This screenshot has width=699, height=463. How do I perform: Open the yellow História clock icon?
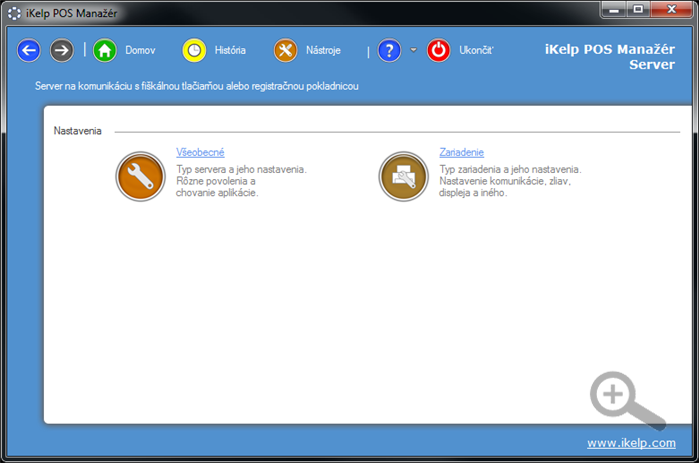coord(194,50)
